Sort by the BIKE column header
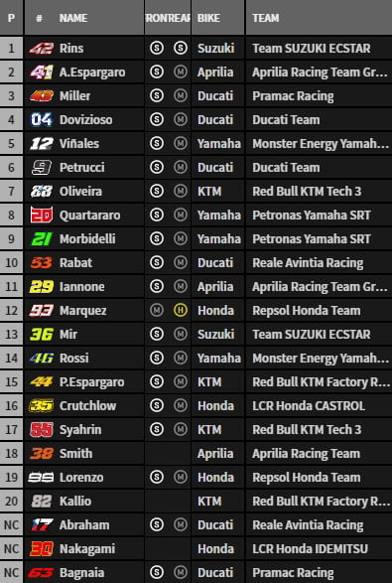The image size is (392, 583). click(x=208, y=18)
